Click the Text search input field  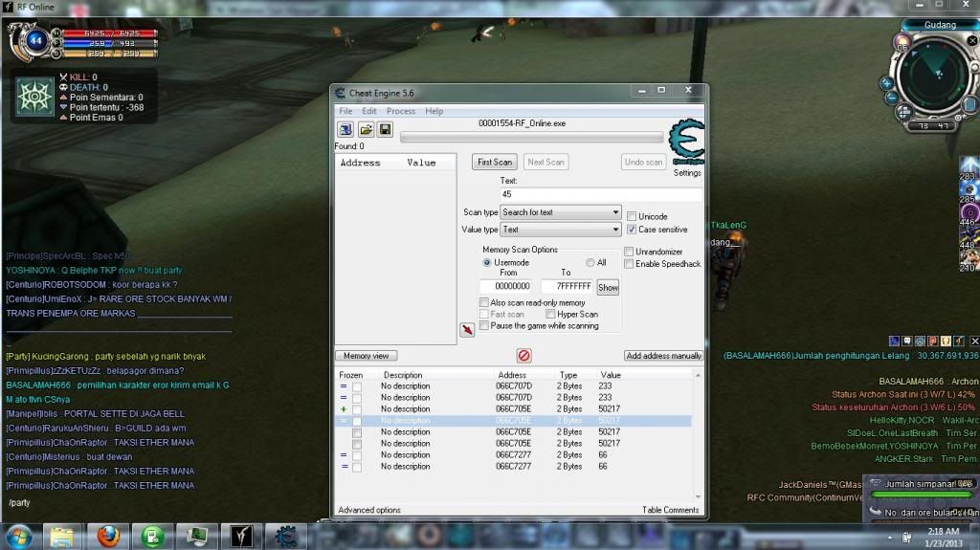point(601,194)
